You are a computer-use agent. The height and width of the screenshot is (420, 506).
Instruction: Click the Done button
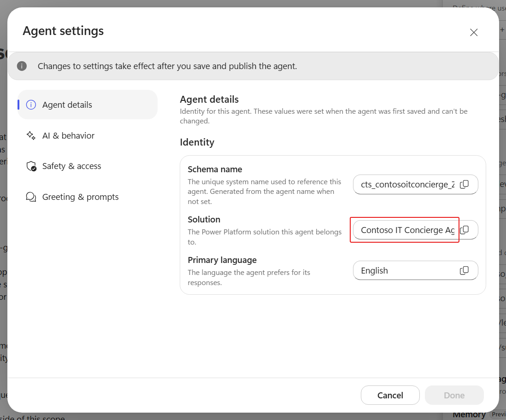pos(454,395)
